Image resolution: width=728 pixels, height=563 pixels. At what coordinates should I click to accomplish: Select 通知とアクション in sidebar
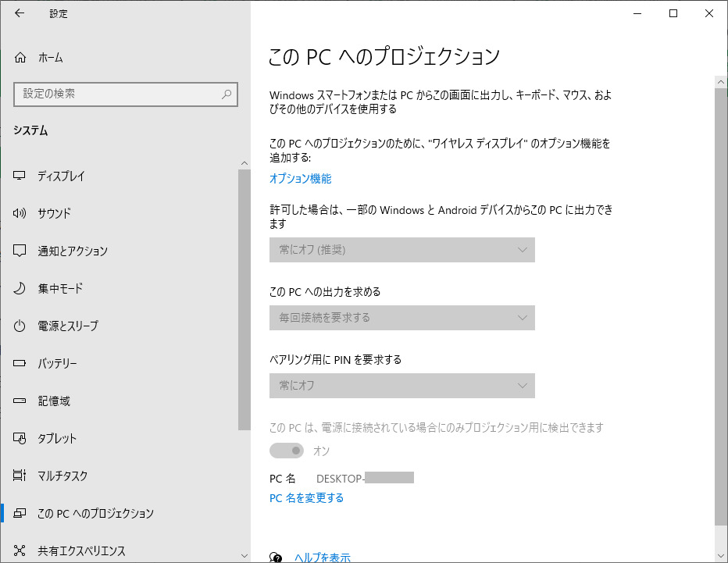[x=73, y=251]
